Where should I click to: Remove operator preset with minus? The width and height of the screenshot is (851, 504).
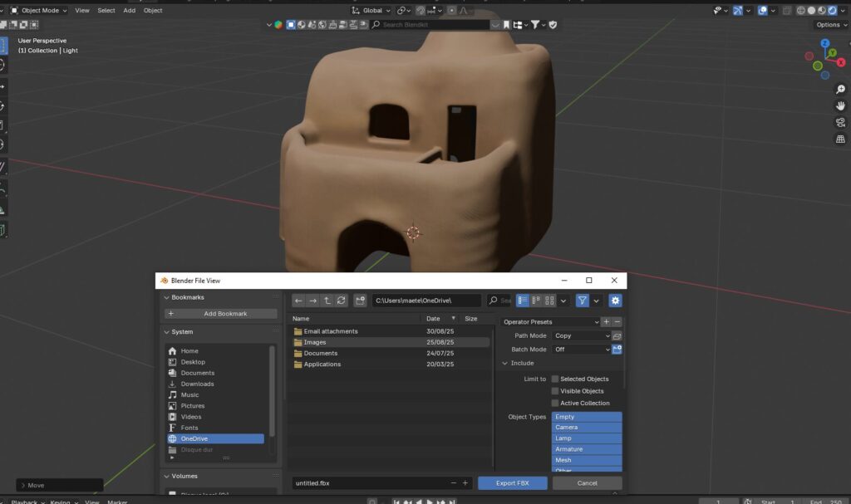(x=617, y=321)
